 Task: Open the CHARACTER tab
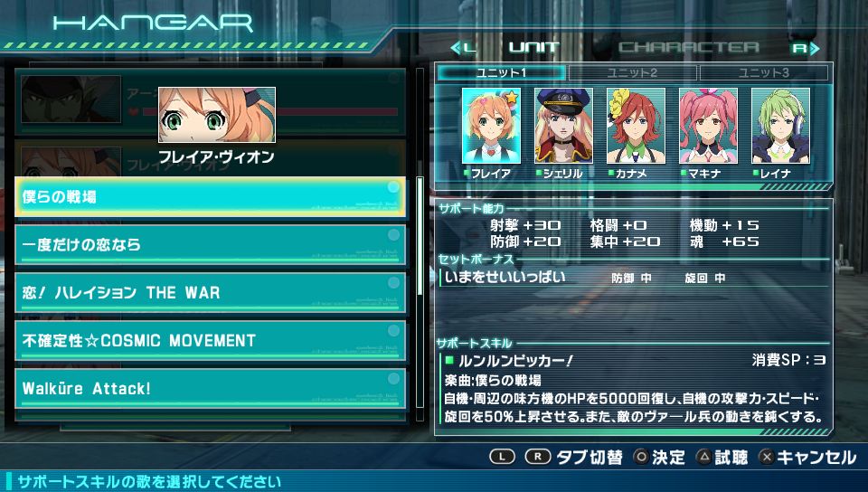[689, 48]
